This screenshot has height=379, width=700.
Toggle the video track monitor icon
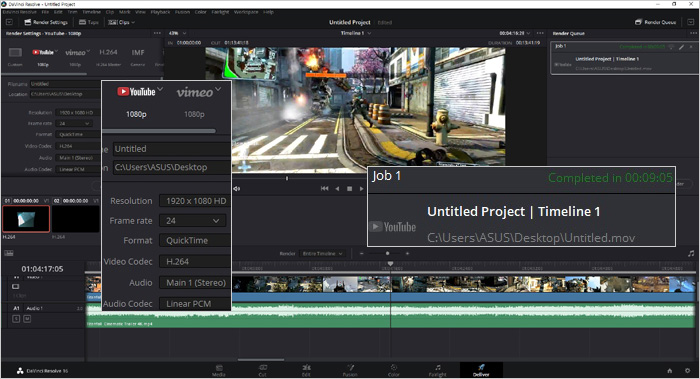(16, 287)
